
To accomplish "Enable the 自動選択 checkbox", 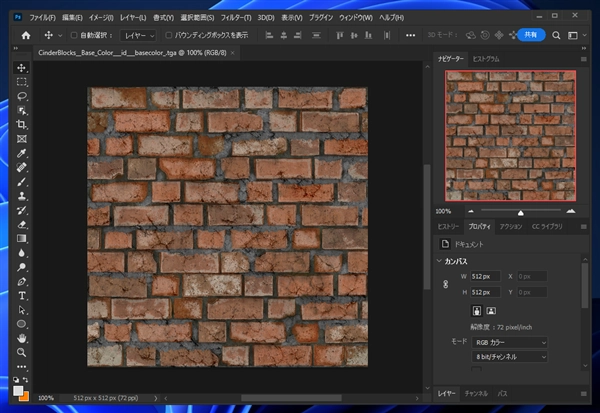I will point(73,35).
